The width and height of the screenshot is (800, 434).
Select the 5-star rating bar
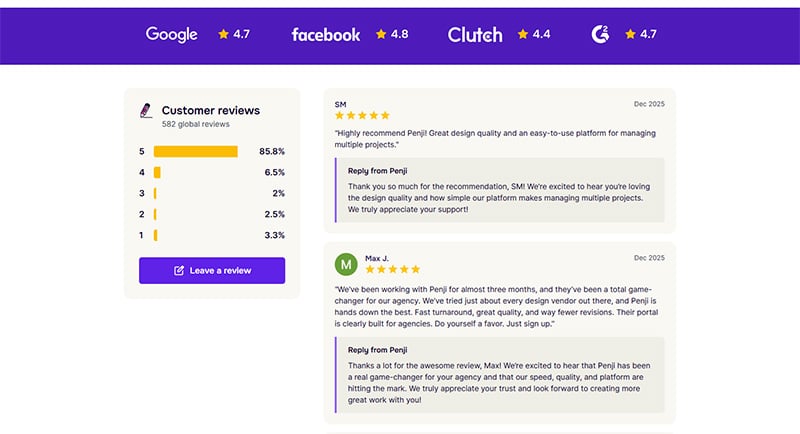196,152
